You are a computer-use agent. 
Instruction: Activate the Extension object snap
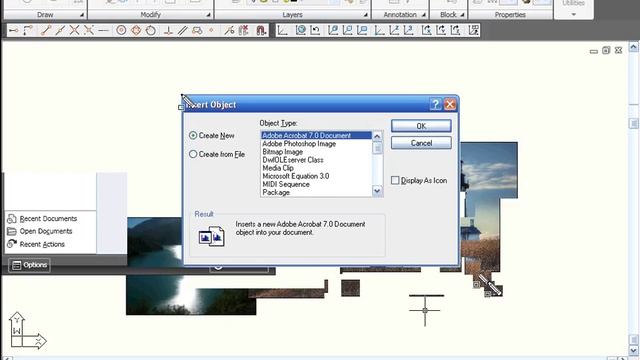pyautogui.click(x=103, y=31)
